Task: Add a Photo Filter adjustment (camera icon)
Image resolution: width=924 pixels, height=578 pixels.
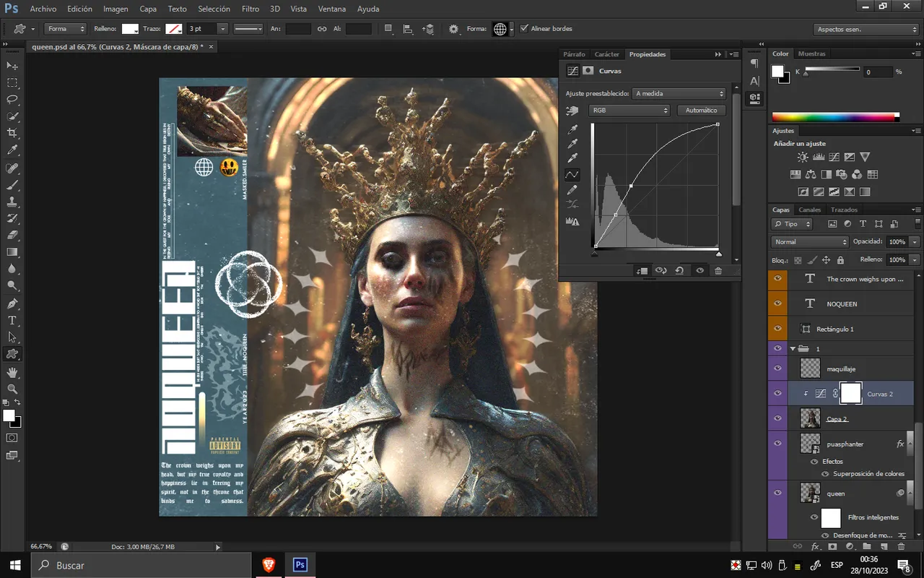Action: 842,174
